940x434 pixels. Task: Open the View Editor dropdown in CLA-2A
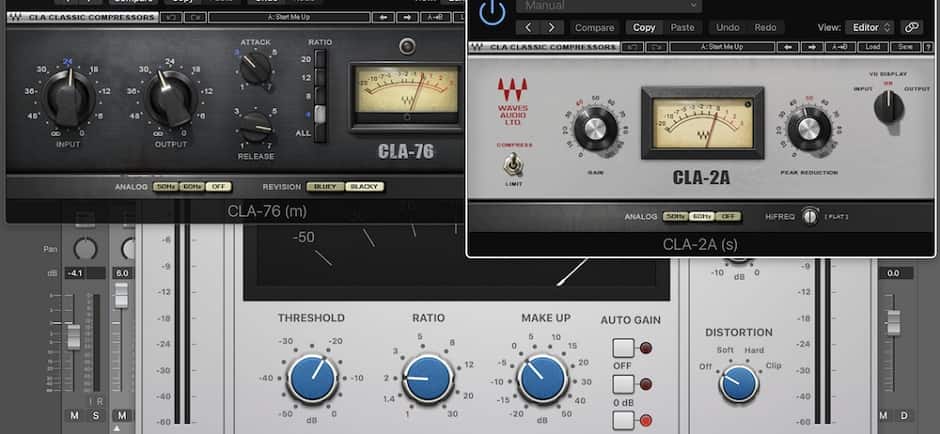[869, 28]
